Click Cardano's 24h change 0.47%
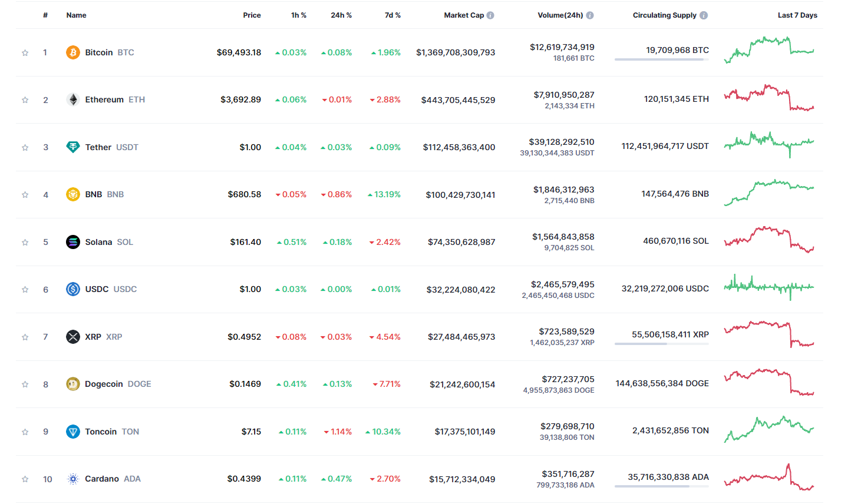Screen dimensions: 848x504 (336, 479)
